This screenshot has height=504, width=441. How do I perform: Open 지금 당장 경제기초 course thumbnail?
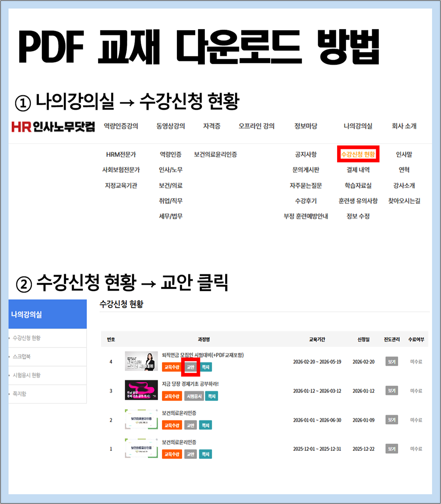tap(141, 390)
